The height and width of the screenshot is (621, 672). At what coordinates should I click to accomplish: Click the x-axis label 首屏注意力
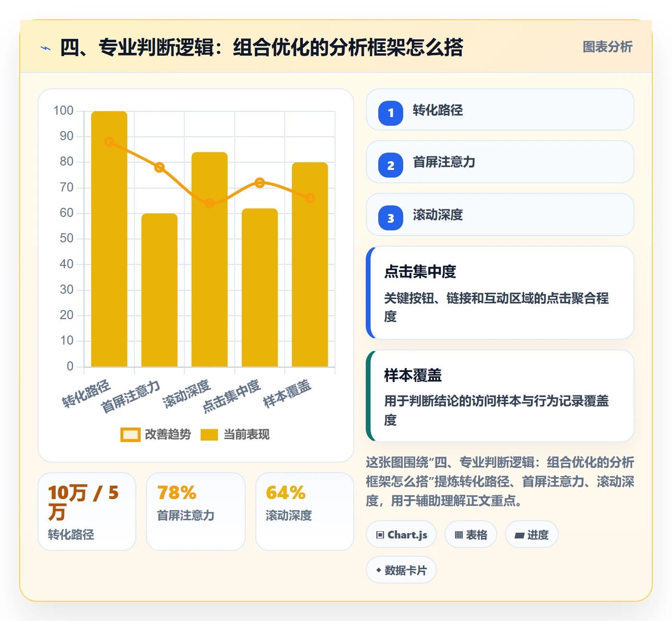click(131, 396)
